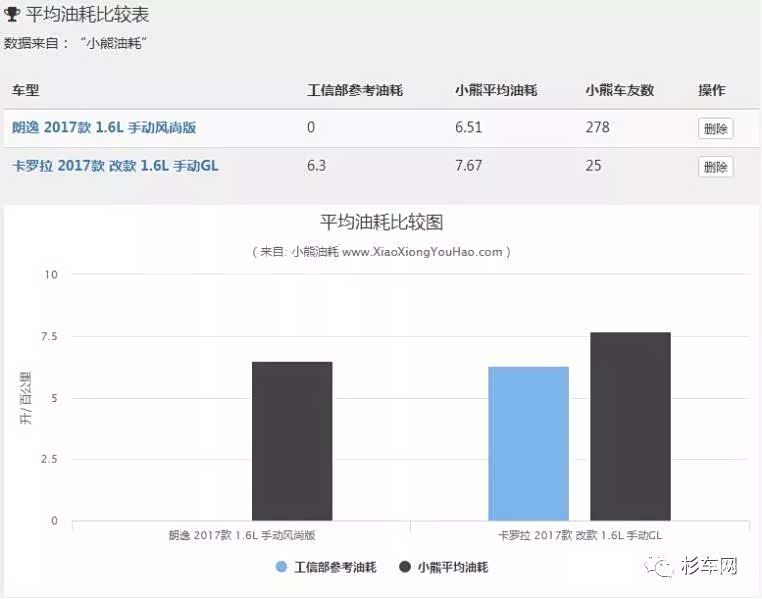This screenshot has height=599, width=762.
Task: Click the trophy icon beside 平均油耗比较表
Action: point(12,16)
